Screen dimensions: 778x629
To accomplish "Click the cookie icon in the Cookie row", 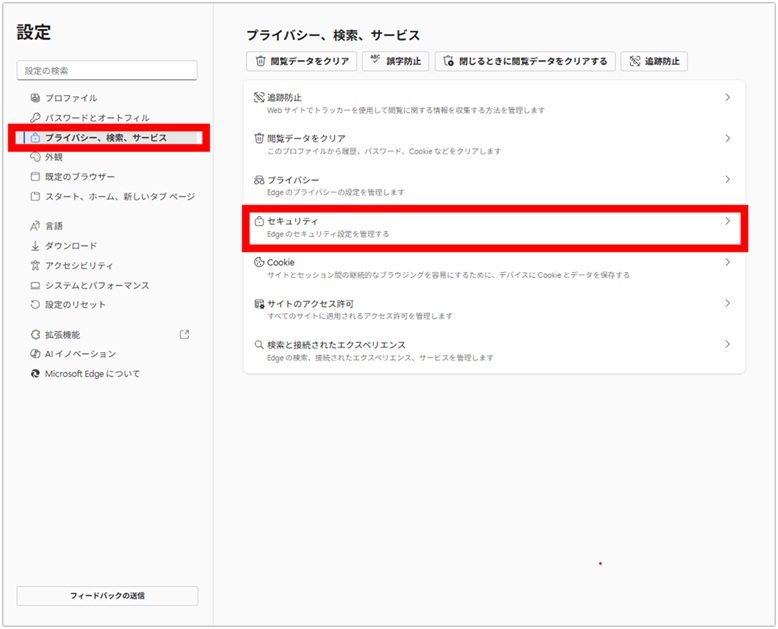I will pos(259,262).
